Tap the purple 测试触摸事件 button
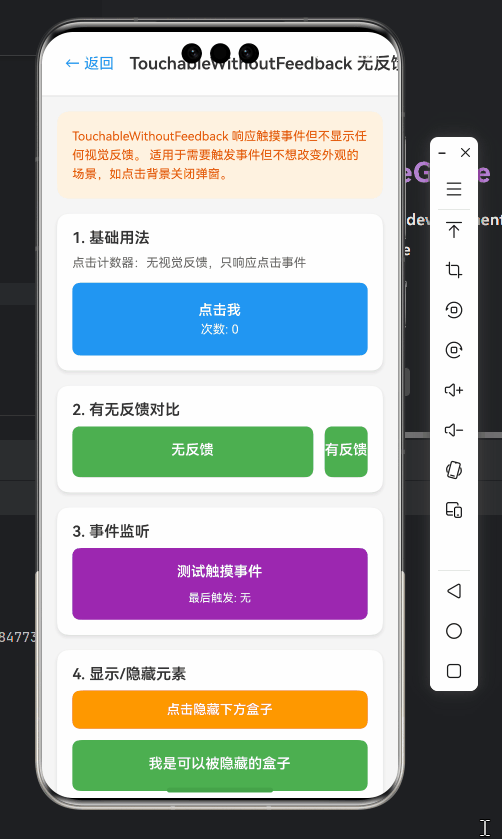Image resolution: width=502 pixels, height=839 pixels. [x=220, y=584]
